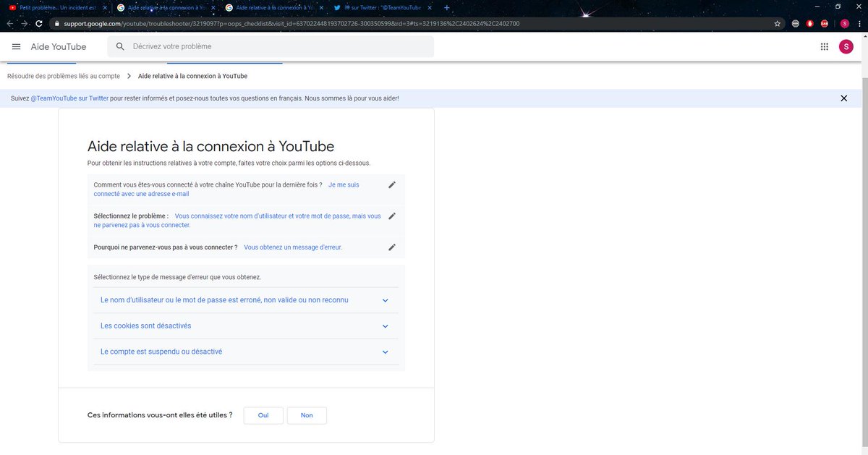This screenshot has width=868, height=455.
Task: Click the magnifier icon in the search box
Action: [x=120, y=46]
